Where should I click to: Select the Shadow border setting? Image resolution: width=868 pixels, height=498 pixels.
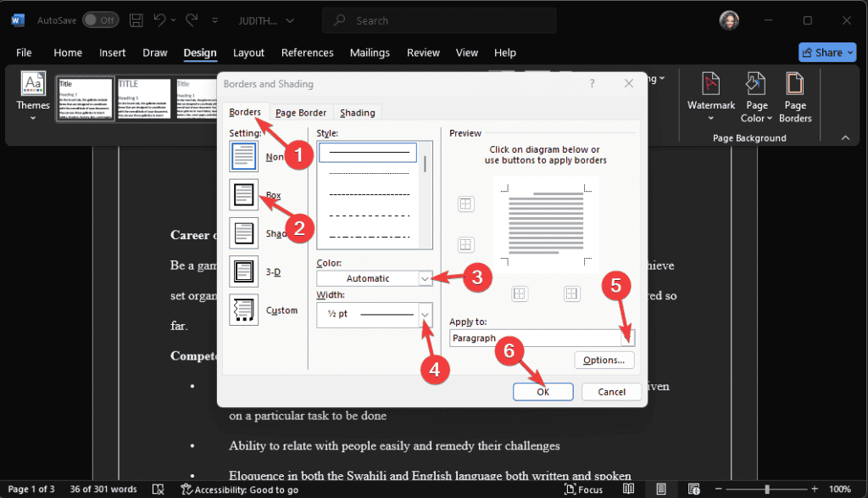(243, 232)
